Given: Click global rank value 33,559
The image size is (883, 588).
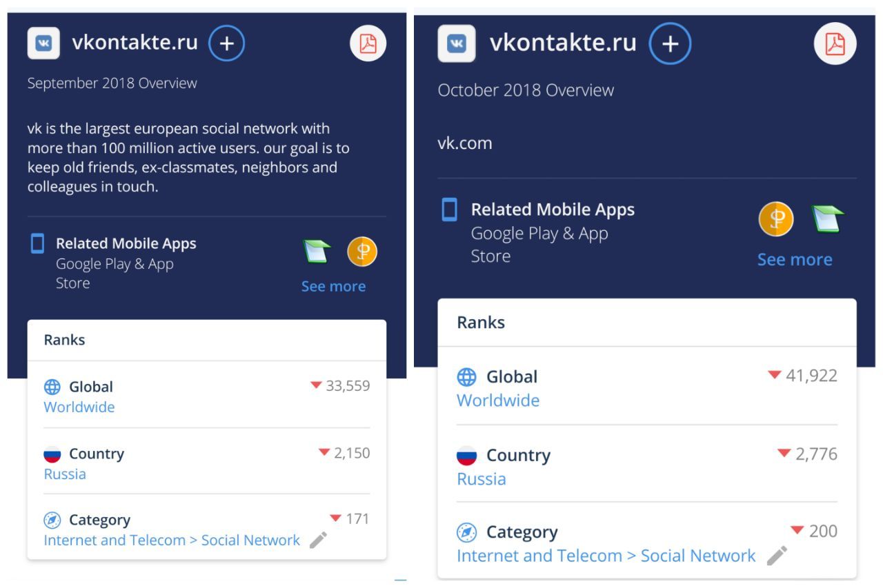Looking at the screenshot, I should pos(348,386).
